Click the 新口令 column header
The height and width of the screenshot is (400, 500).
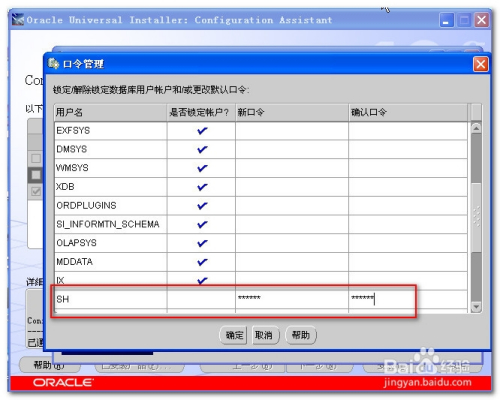coord(292,112)
